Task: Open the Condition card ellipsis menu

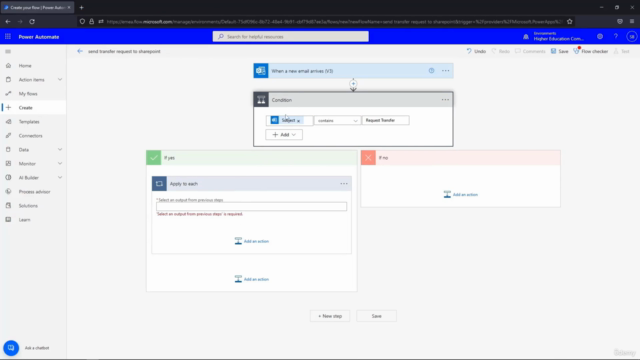Action: click(x=445, y=100)
